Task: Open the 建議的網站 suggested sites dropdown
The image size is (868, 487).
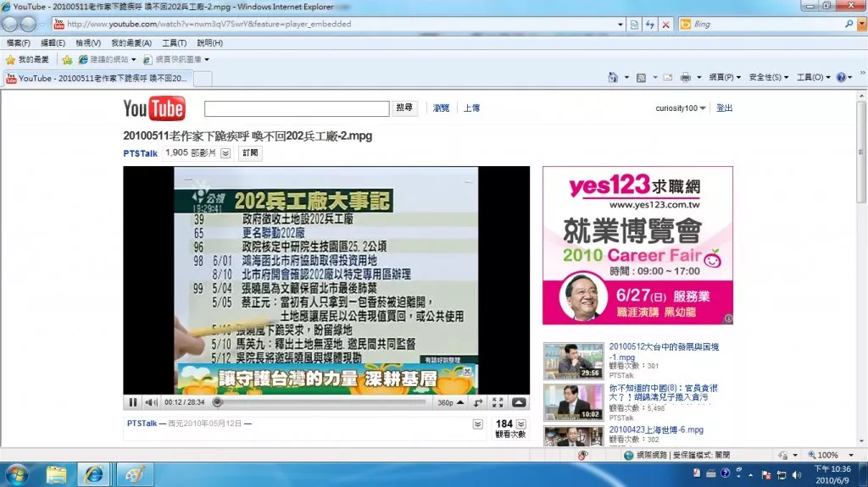Action: [x=107, y=59]
